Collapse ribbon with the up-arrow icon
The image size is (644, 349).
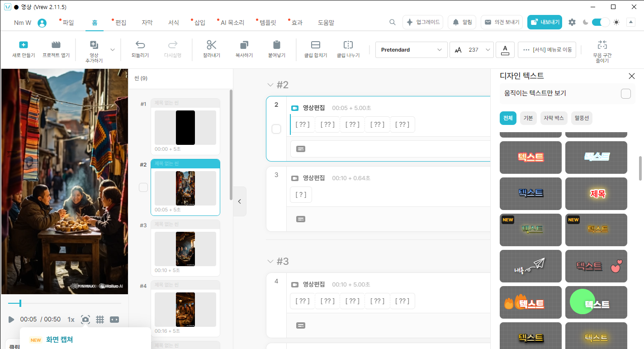(631, 22)
